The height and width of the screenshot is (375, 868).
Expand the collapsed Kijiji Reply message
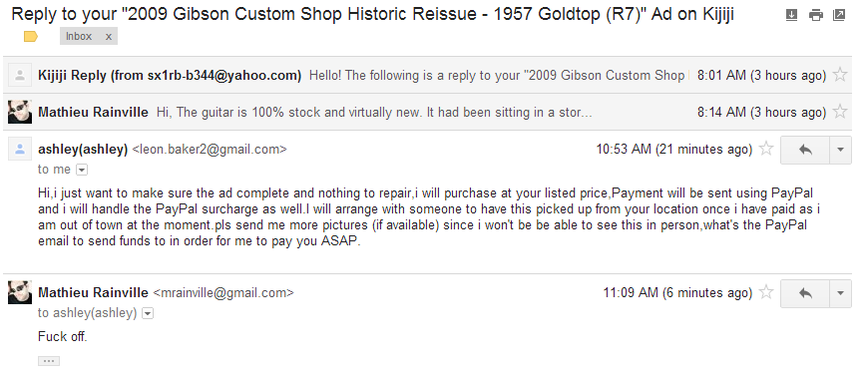click(427, 75)
